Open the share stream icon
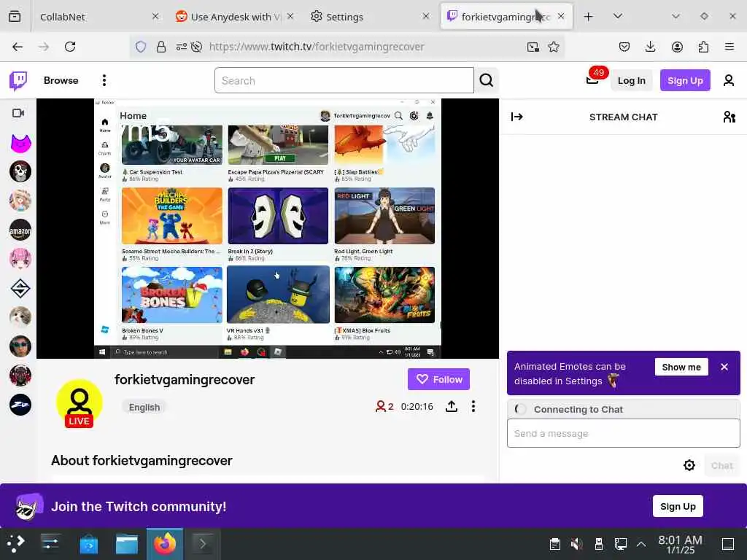 point(451,406)
